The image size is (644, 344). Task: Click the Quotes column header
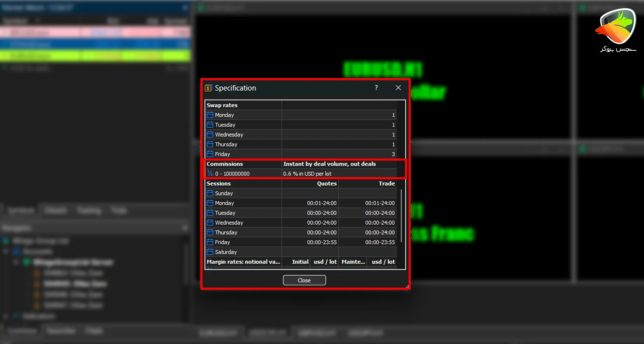pos(327,184)
